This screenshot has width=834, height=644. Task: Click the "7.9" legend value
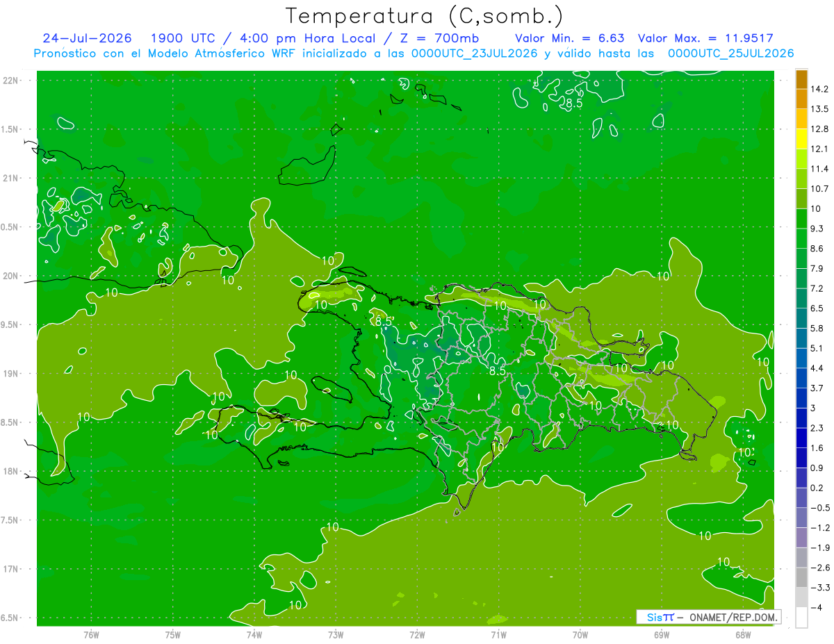[818, 268]
